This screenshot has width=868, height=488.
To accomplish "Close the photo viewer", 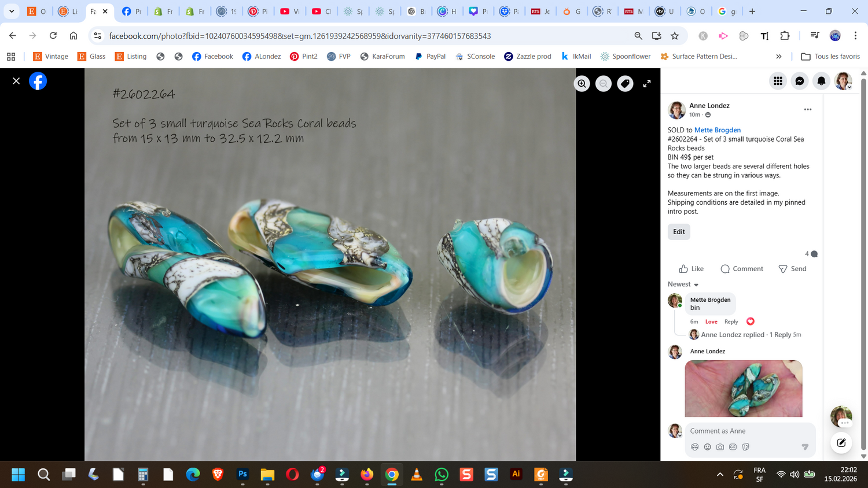I will [x=16, y=81].
